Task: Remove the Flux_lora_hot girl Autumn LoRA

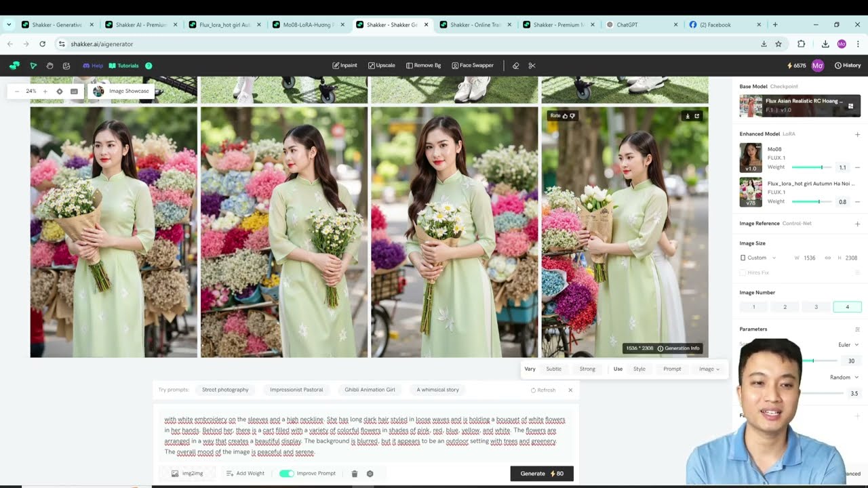Action: click(x=857, y=201)
